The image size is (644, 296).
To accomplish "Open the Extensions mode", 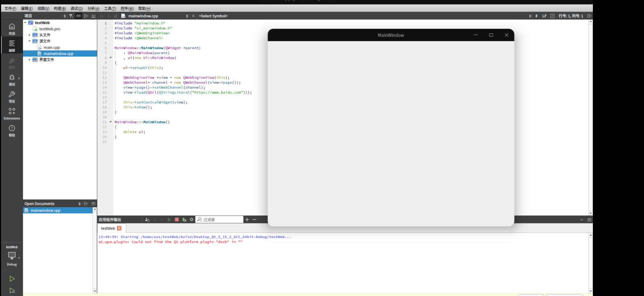I will pyautogui.click(x=12, y=113).
